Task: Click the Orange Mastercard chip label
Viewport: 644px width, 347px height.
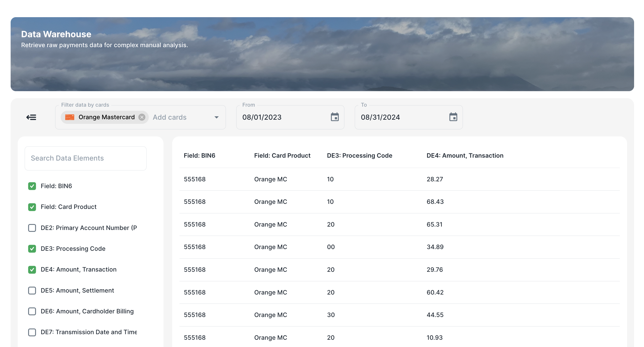Action: tap(106, 117)
